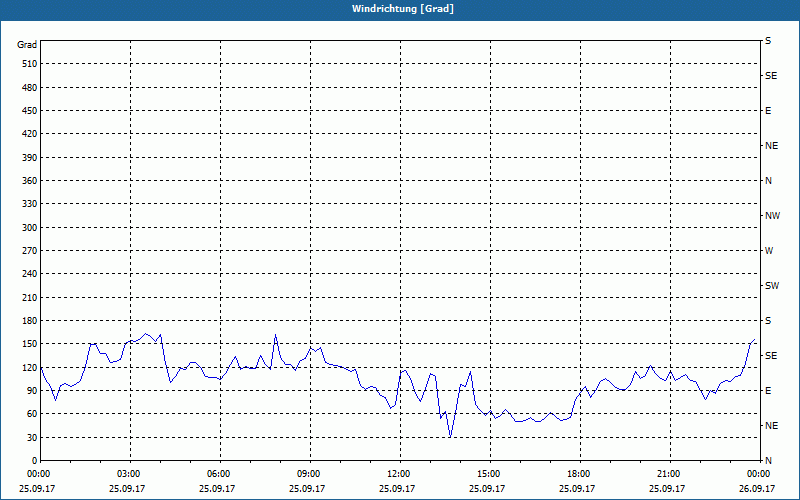Select the 60 degree axis label
Image resolution: width=800 pixels, height=500 pixels.
(32, 414)
